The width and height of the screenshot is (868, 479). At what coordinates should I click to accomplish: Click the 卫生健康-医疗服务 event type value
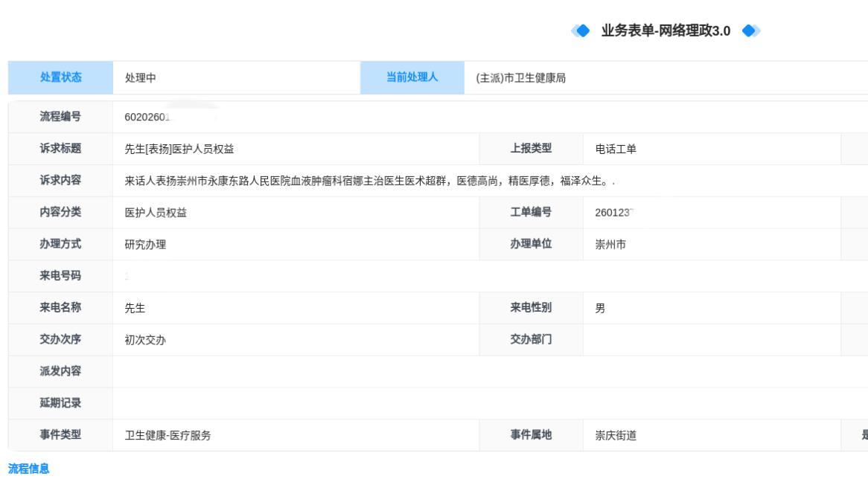point(167,437)
